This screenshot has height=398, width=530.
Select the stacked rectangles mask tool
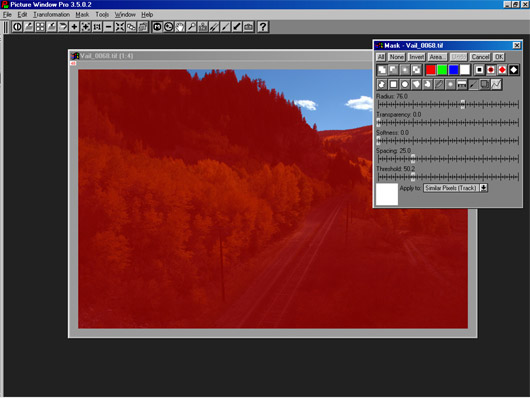coord(485,84)
